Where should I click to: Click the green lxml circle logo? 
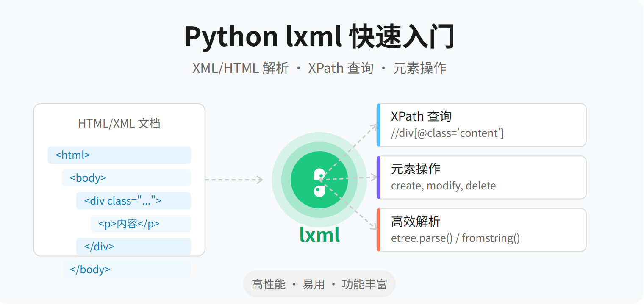[x=319, y=180]
